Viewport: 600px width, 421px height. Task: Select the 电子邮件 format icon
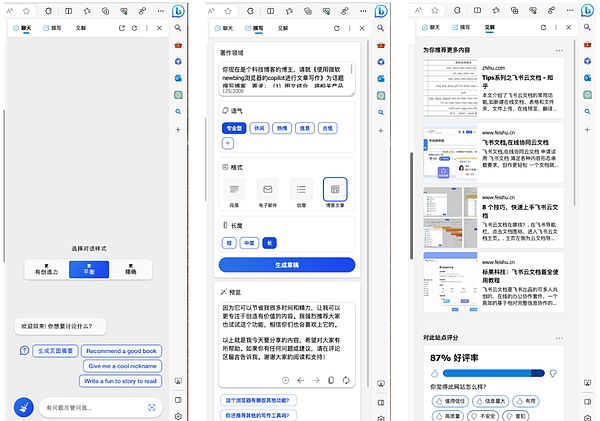pyautogui.click(x=268, y=188)
